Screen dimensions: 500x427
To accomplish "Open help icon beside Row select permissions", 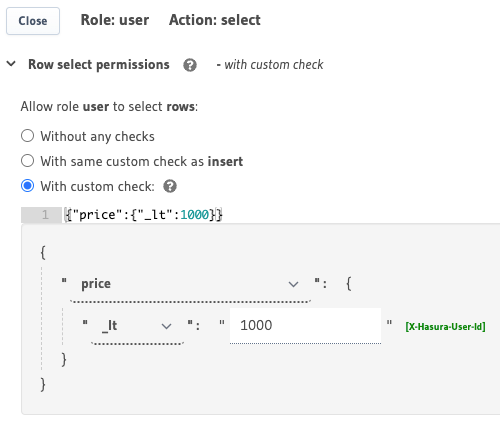I will pyautogui.click(x=190, y=65).
